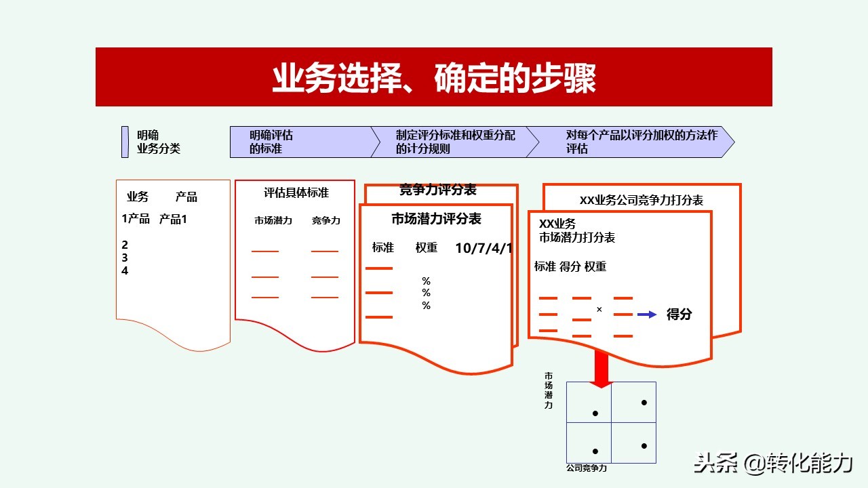
Task: Select the red downward arrow above the matrix
Action: click(599, 366)
